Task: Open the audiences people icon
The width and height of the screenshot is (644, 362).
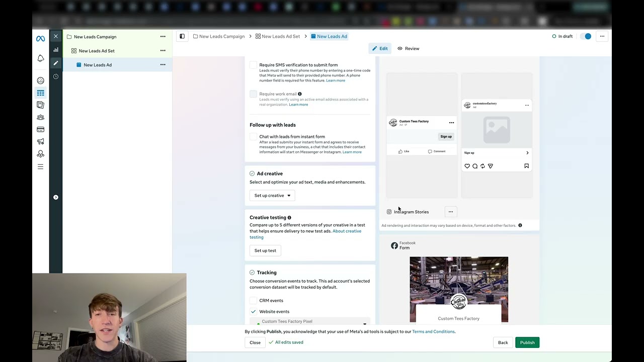Action: click(x=40, y=117)
